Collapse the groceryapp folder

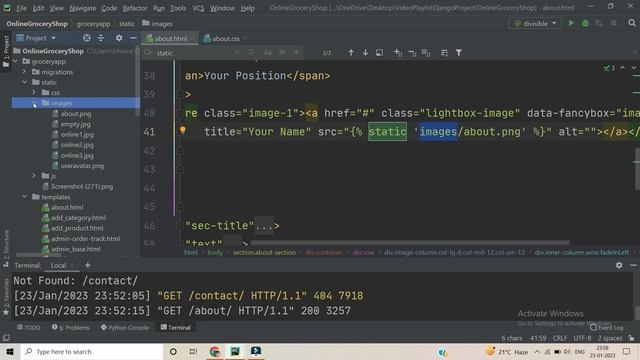(16, 61)
